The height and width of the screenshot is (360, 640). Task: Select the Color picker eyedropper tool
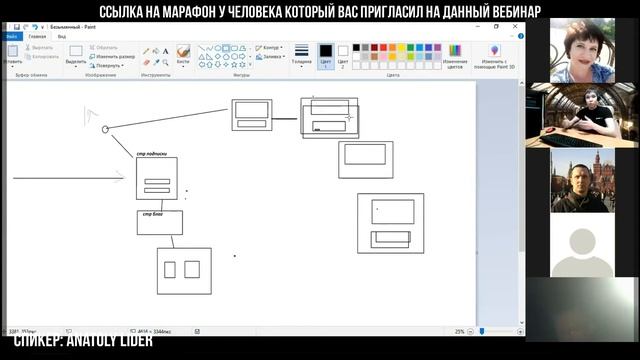(156, 62)
